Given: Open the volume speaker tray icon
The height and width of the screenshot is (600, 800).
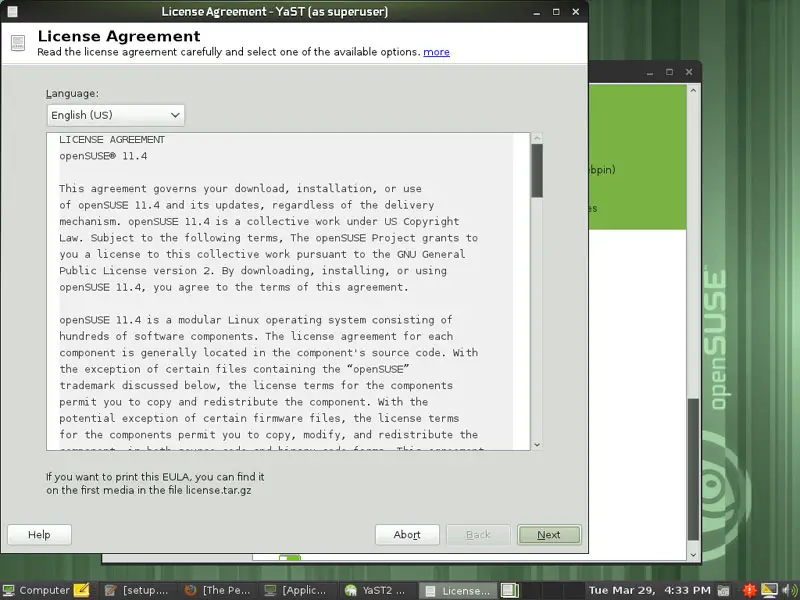Looking at the screenshot, I should click(789, 590).
